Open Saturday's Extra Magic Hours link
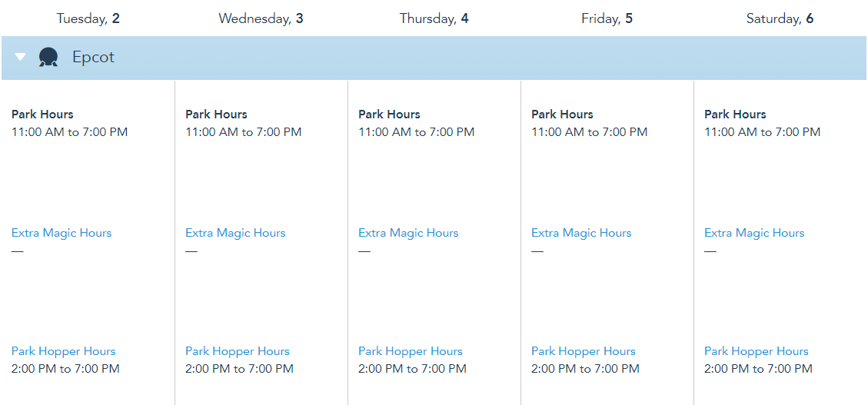This screenshot has width=868, height=405. pos(754,233)
